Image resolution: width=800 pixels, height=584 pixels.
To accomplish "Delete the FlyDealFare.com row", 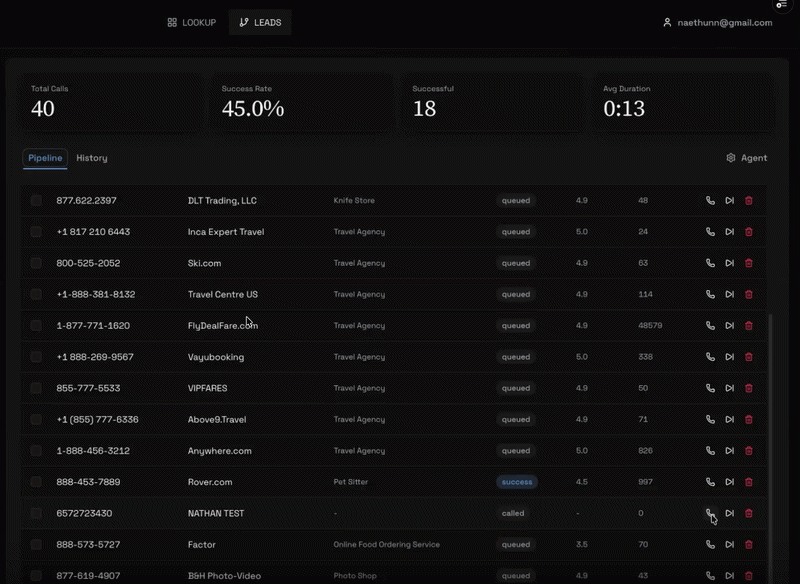I will [x=748, y=325].
